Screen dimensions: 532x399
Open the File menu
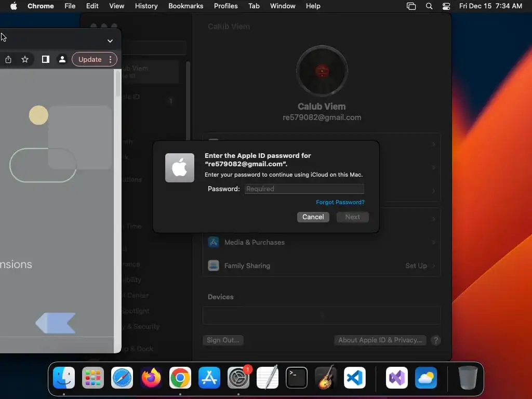click(x=70, y=6)
